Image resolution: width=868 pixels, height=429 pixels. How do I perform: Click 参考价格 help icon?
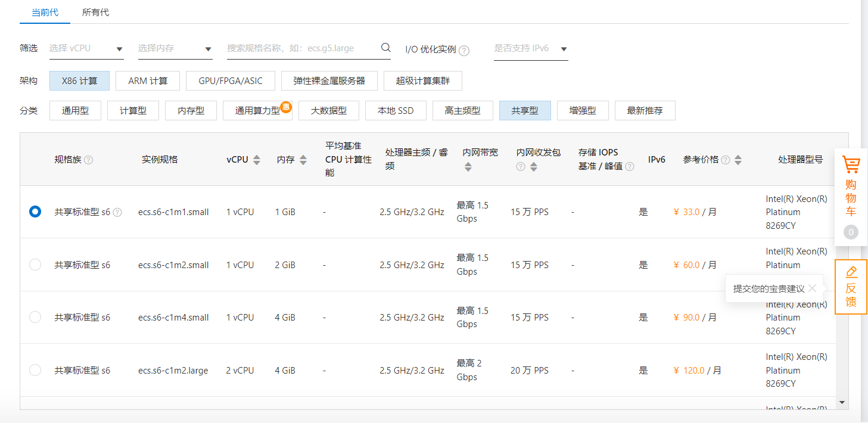pos(725,160)
